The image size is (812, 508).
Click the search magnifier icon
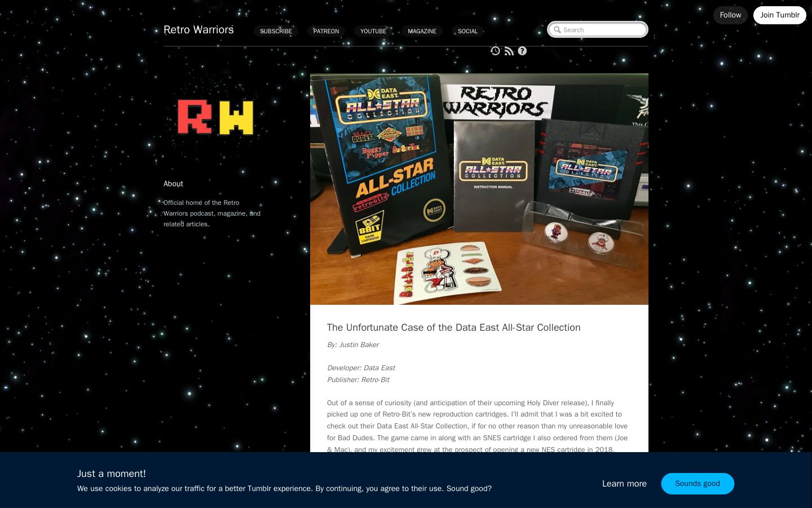(x=557, y=30)
